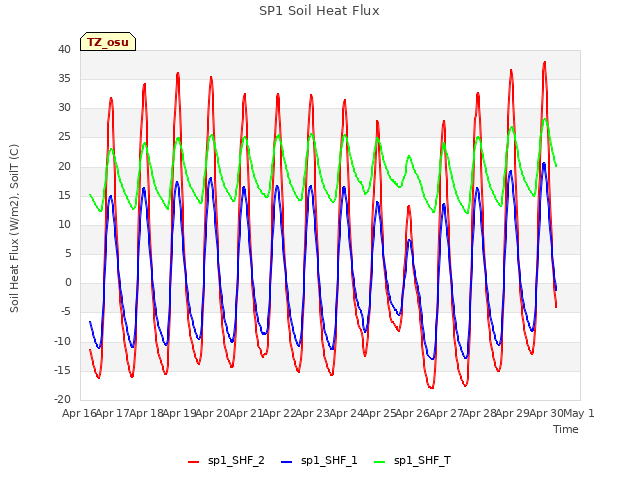Click the Apr 17 x-axis tick label
640x480 pixels.
pos(113,413)
